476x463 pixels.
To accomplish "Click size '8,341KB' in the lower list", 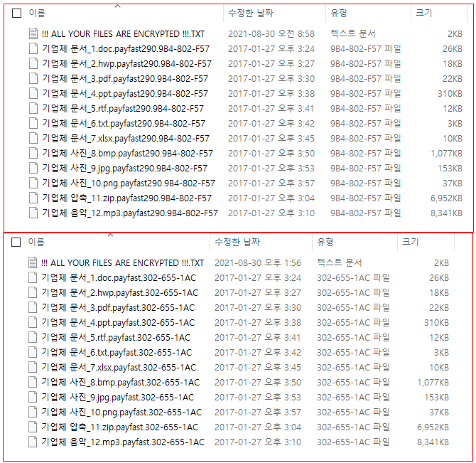I will point(433,442).
